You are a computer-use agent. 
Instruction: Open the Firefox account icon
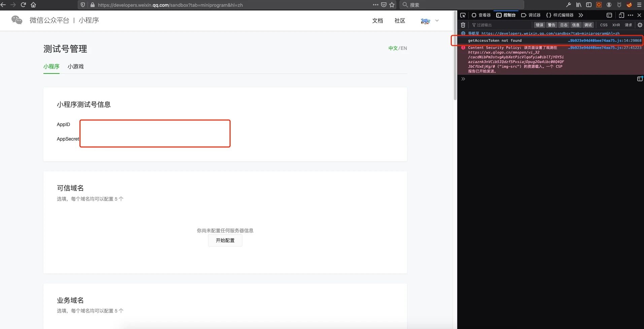[609, 5]
